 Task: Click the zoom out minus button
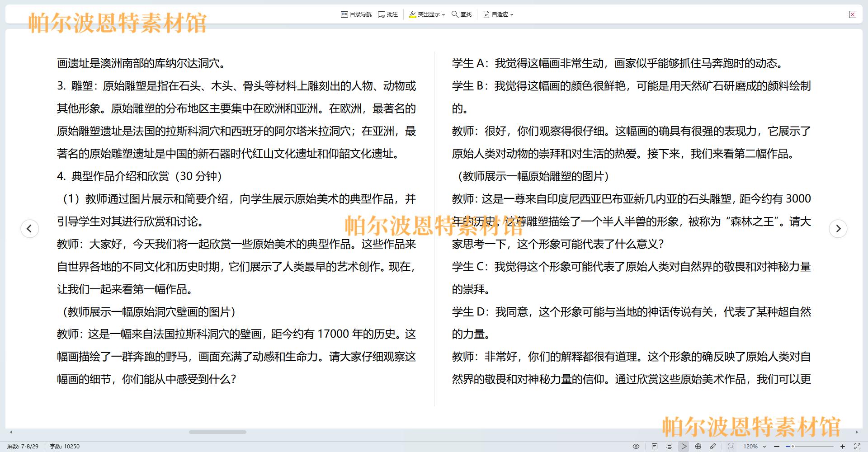[777, 446]
